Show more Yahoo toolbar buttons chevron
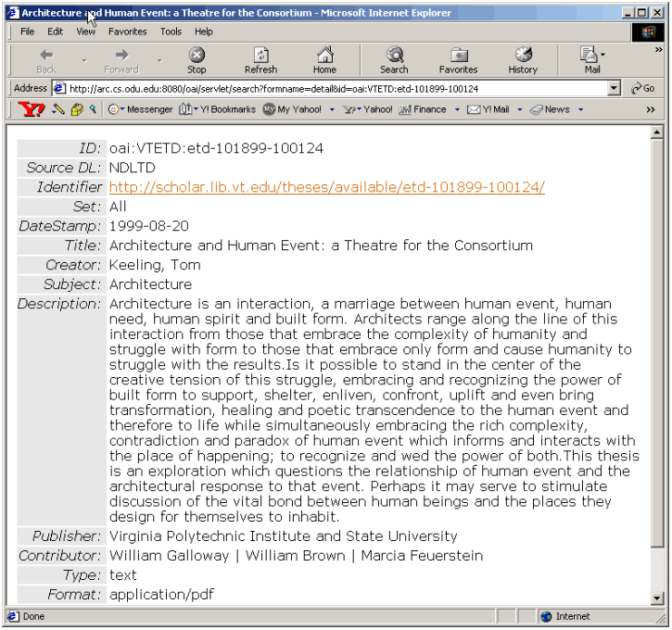The image size is (672, 630). coord(651,109)
